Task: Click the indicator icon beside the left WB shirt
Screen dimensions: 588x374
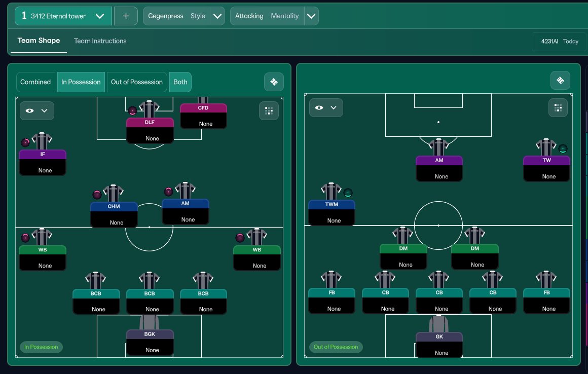Action: click(25, 238)
